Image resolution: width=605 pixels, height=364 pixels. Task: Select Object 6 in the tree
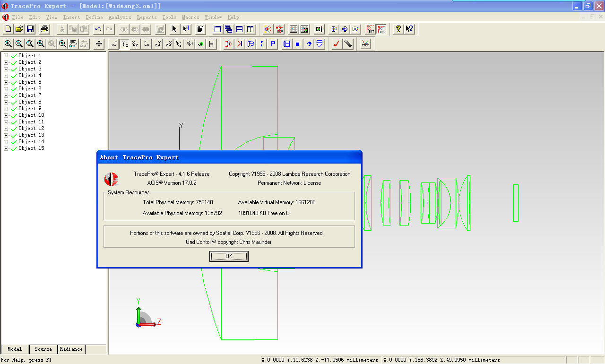(x=30, y=88)
